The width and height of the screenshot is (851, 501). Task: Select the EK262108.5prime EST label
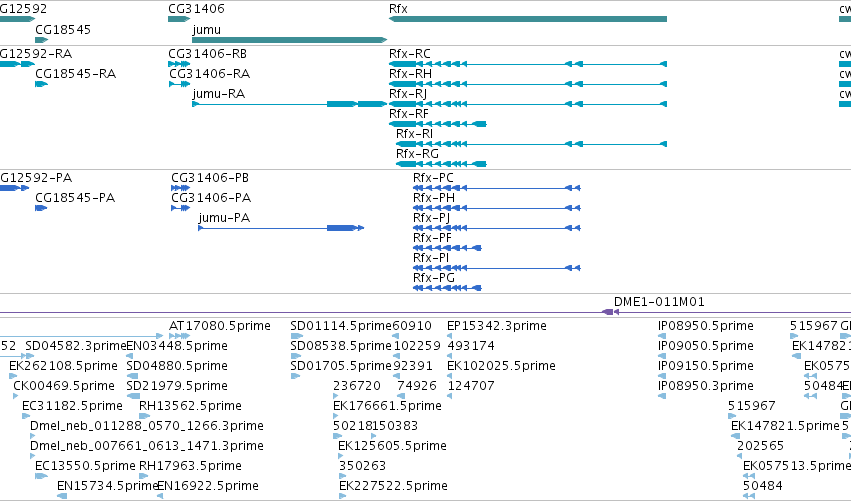[63, 366]
